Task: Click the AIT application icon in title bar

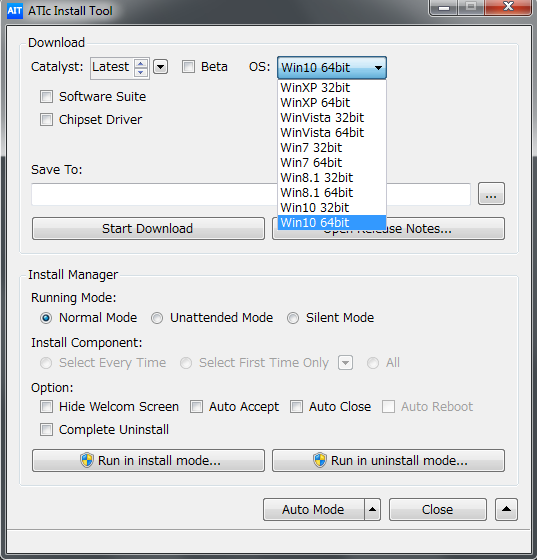Action: 15,11
